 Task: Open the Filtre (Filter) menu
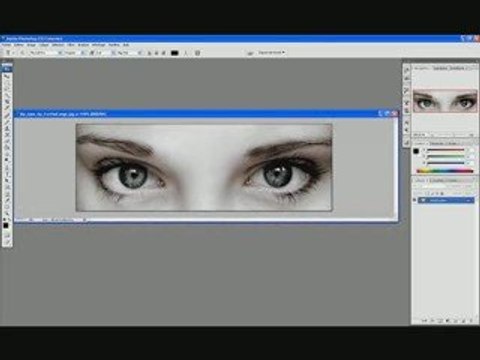point(71,44)
